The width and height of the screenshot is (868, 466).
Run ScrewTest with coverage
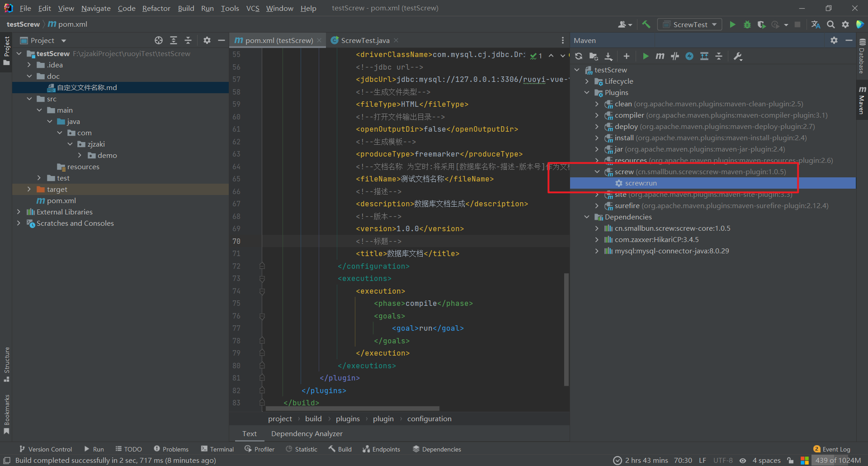coord(762,24)
